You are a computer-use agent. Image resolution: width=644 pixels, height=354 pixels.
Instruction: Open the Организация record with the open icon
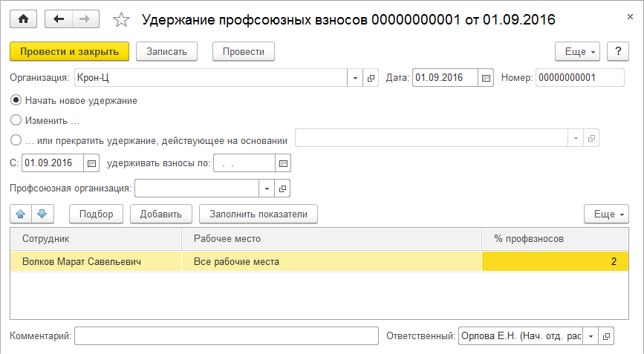coord(371,77)
